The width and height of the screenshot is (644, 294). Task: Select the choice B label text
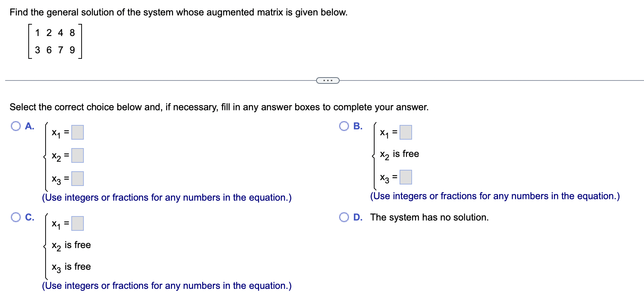click(357, 126)
